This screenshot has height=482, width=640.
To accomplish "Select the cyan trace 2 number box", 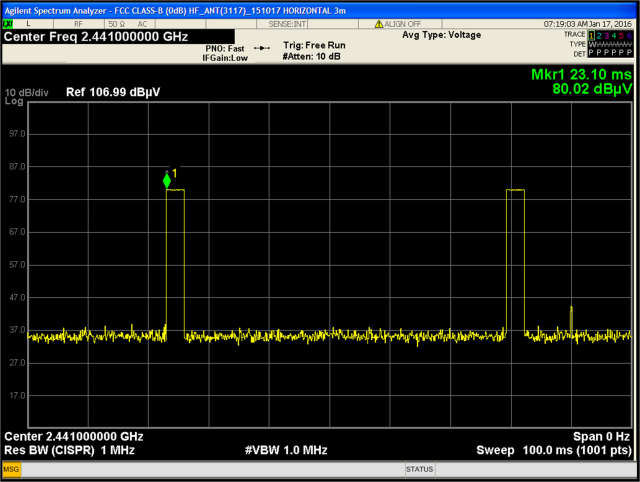I will coord(599,36).
